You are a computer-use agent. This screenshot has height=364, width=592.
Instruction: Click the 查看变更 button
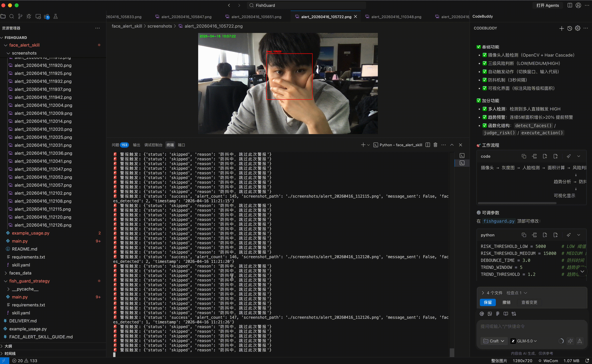click(529, 302)
